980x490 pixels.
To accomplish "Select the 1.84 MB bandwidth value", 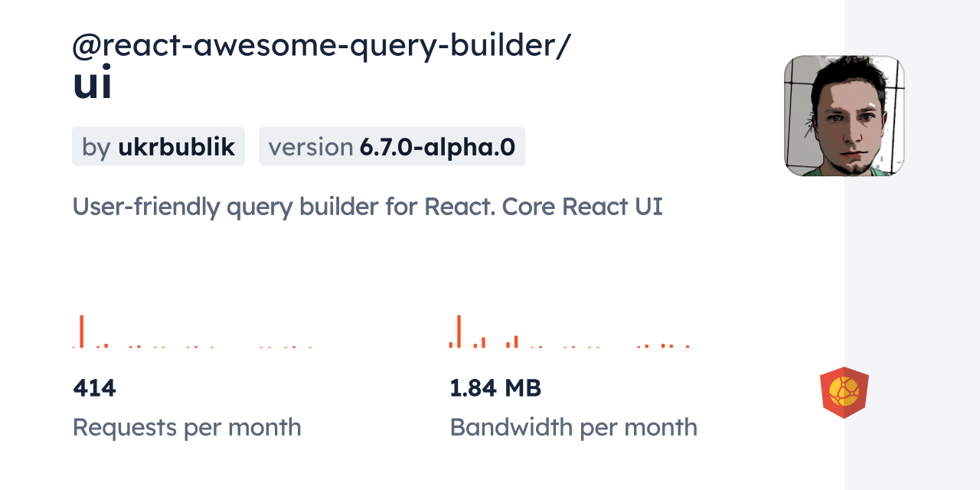I will click(495, 388).
